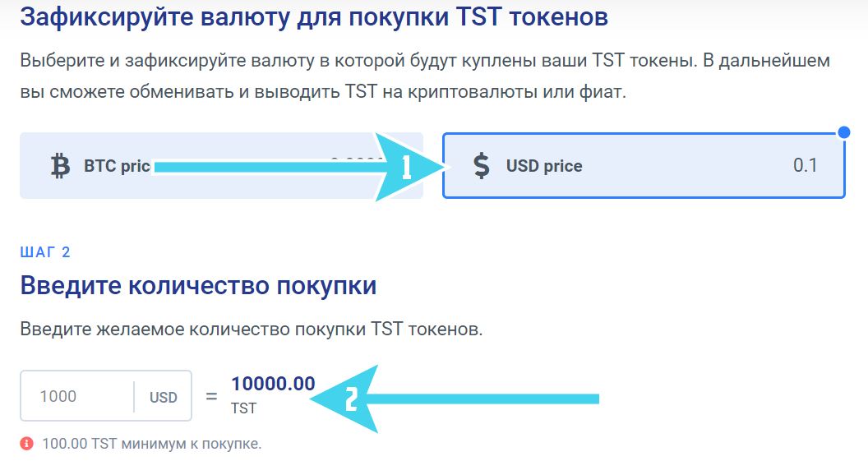
Task: Click the numbered arrow 1 annotation
Action: 302,167
